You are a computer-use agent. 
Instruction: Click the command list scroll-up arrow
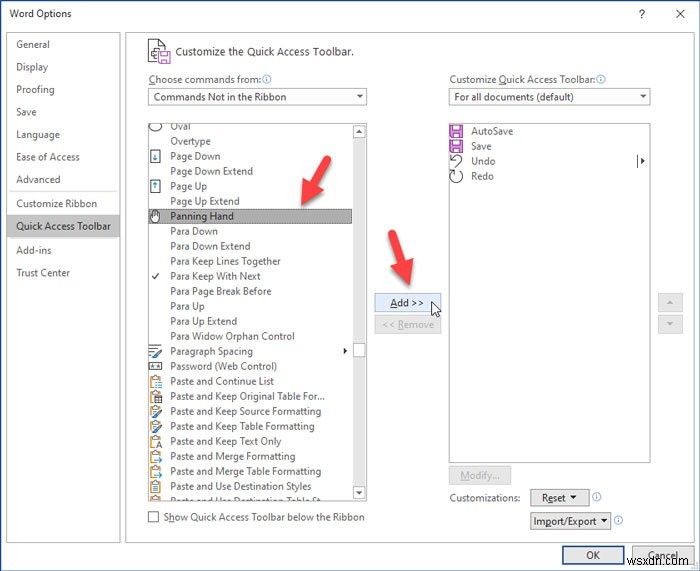click(x=359, y=132)
